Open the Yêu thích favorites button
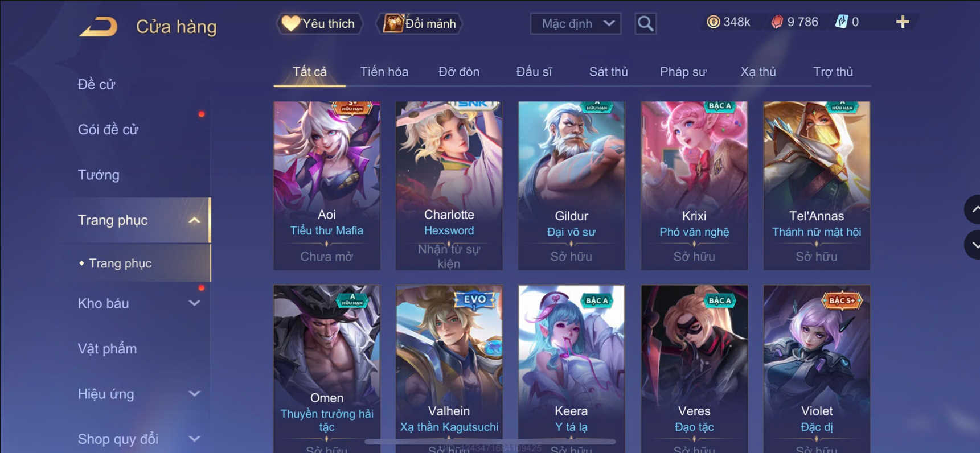980x453 pixels. [319, 24]
